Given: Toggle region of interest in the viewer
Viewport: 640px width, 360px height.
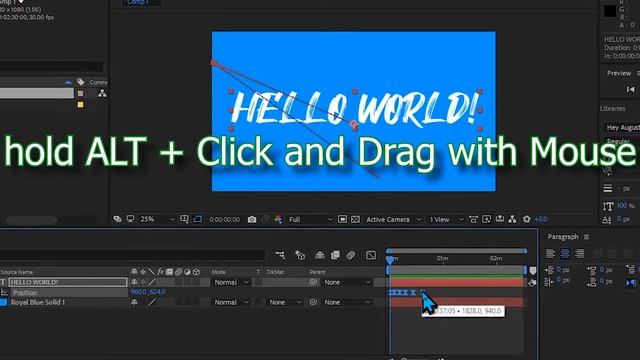Looking at the screenshot, I should tap(342, 220).
